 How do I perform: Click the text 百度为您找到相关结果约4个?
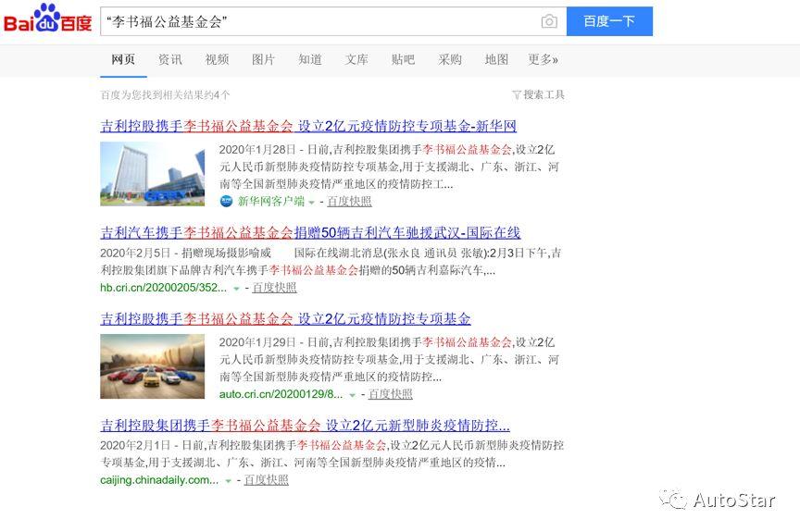(166, 94)
